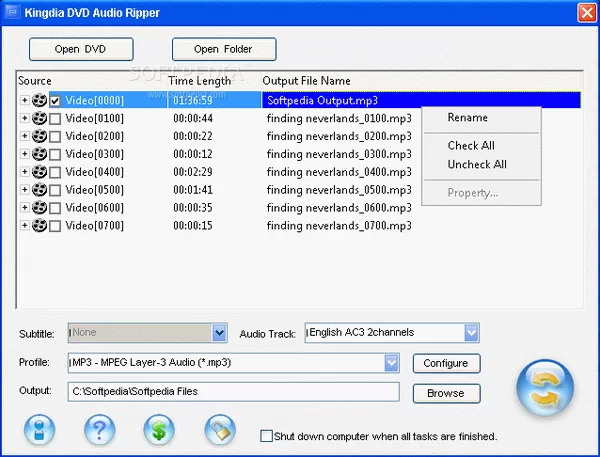The width and height of the screenshot is (600, 457).
Task: Expand the Video[0400] tree node
Action: point(24,171)
